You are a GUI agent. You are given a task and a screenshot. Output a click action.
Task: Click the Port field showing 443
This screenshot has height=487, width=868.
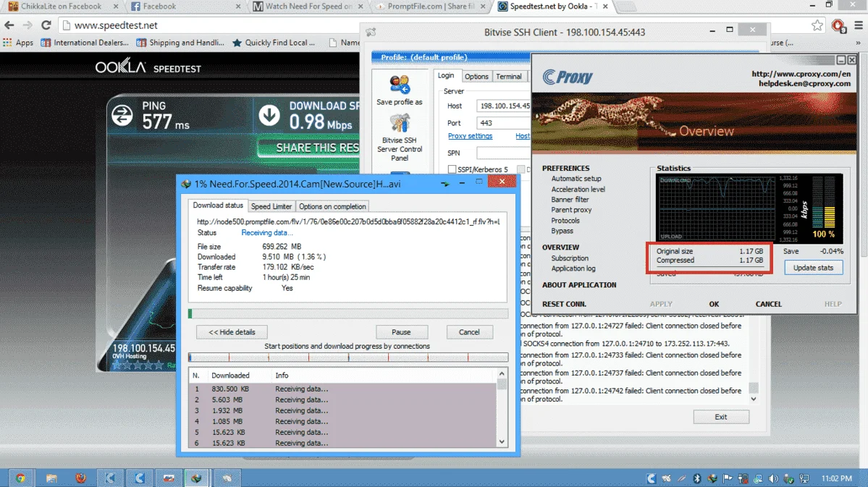(503, 123)
